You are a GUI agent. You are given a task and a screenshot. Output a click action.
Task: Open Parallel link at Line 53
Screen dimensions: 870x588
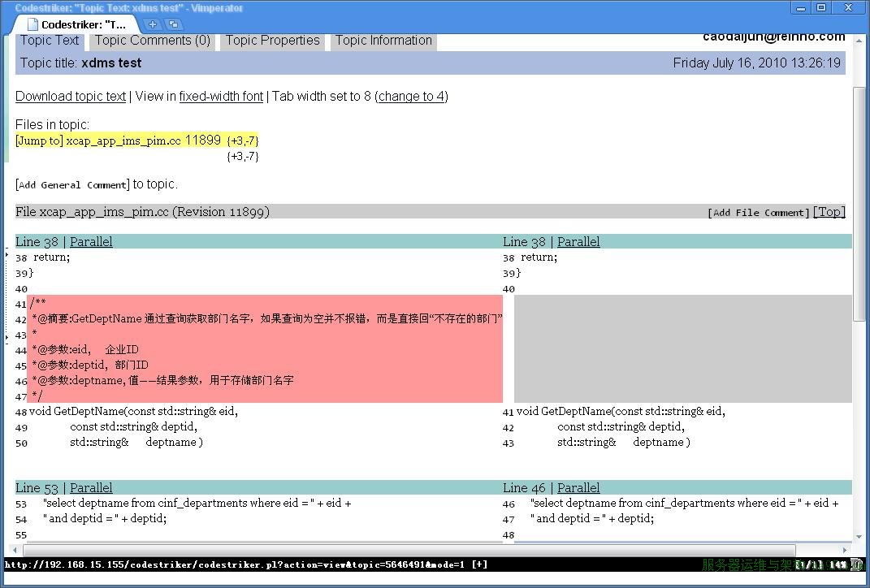(x=91, y=487)
